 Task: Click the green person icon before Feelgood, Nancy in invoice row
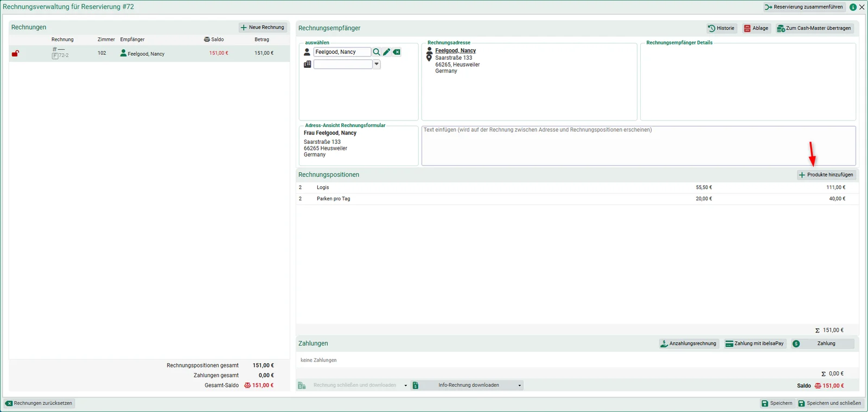tap(124, 53)
